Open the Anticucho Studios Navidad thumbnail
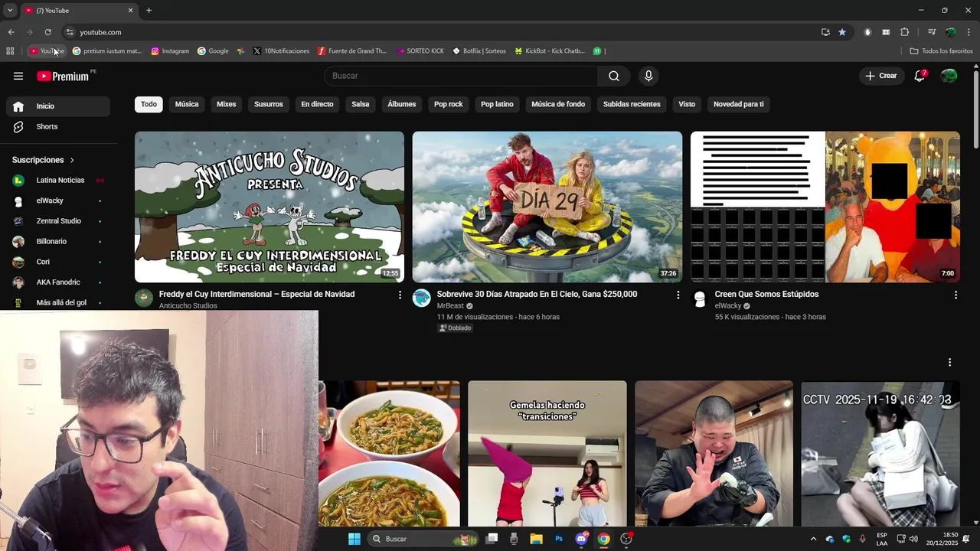Image resolution: width=980 pixels, height=551 pixels. (269, 207)
